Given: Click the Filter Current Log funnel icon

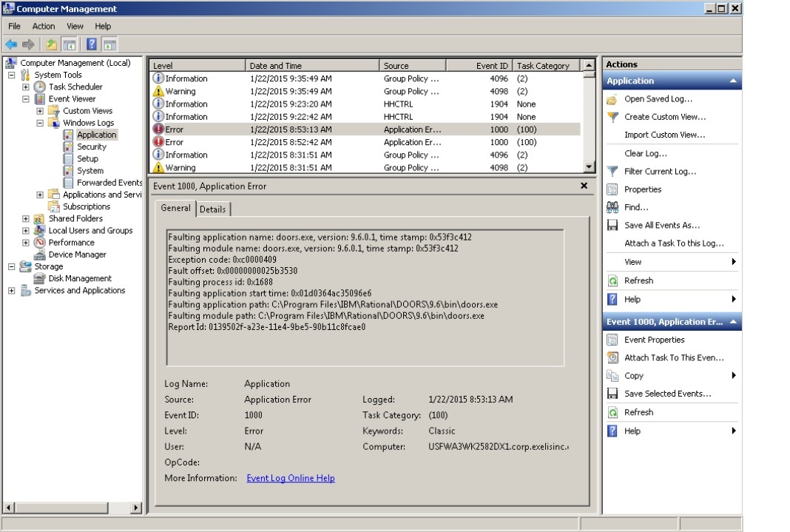Looking at the screenshot, I should 612,172.
